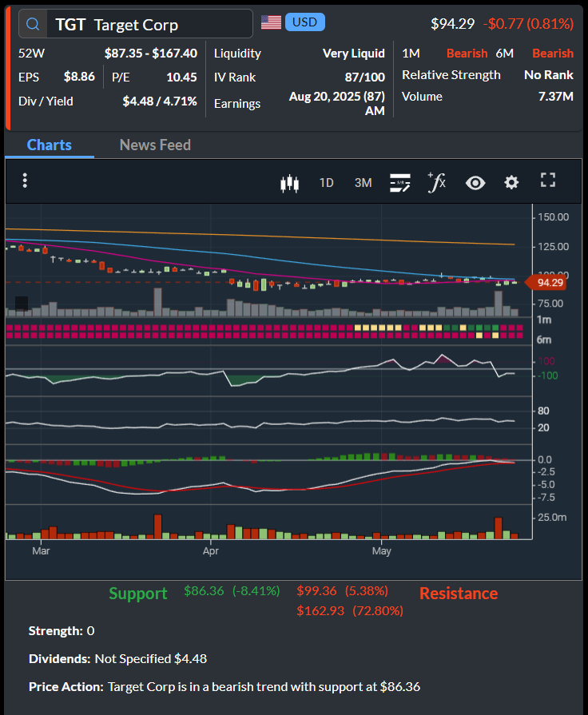Click the Apr date label on axis

(210, 551)
